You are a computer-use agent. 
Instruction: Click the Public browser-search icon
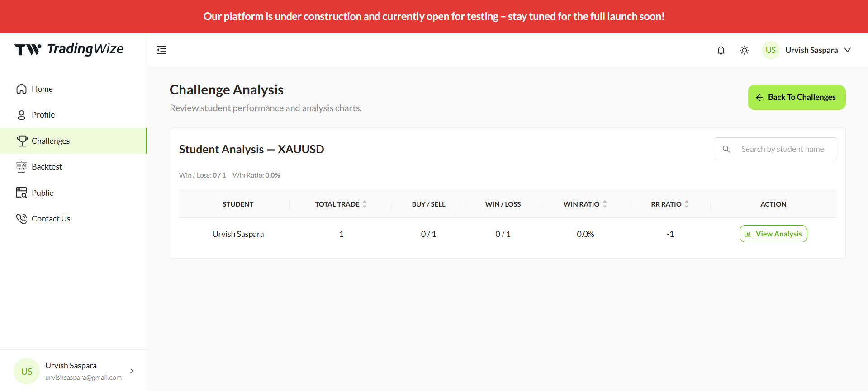pyautogui.click(x=21, y=193)
